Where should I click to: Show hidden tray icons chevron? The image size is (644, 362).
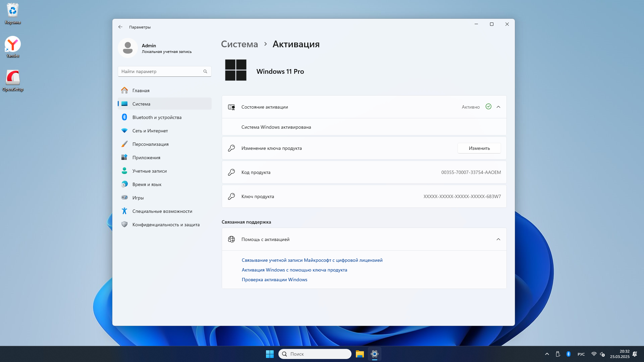tap(547, 354)
